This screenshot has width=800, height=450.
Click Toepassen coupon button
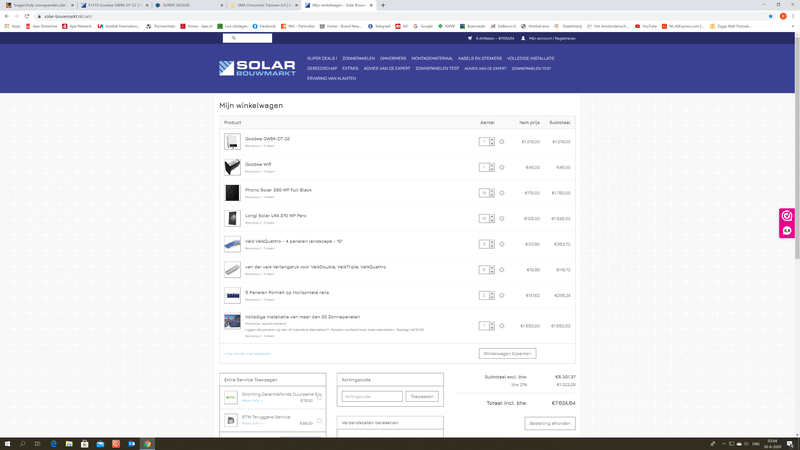click(422, 396)
